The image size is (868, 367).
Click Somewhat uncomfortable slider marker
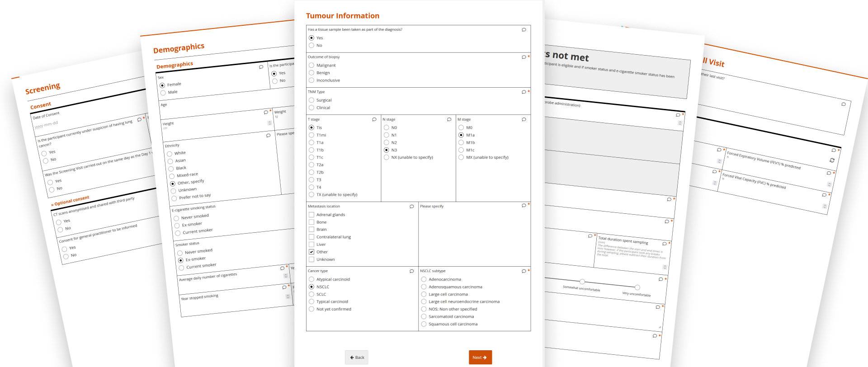tap(582, 282)
